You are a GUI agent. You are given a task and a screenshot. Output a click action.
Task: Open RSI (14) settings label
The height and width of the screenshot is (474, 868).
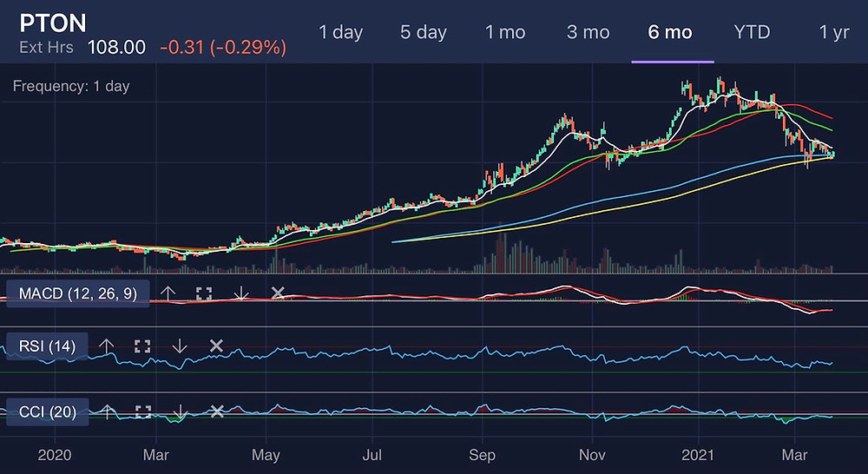pyautogui.click(x=47, y=346)
